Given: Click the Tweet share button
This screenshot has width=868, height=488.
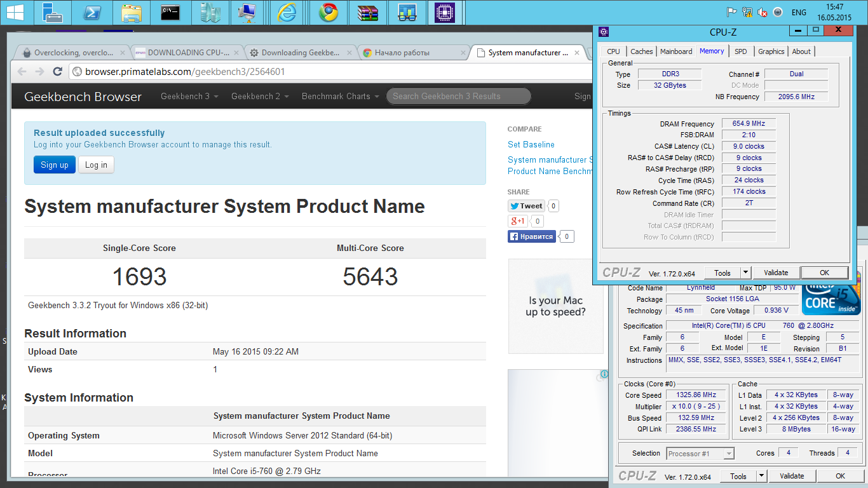Looking at the screenshot, I should point(526,206).
